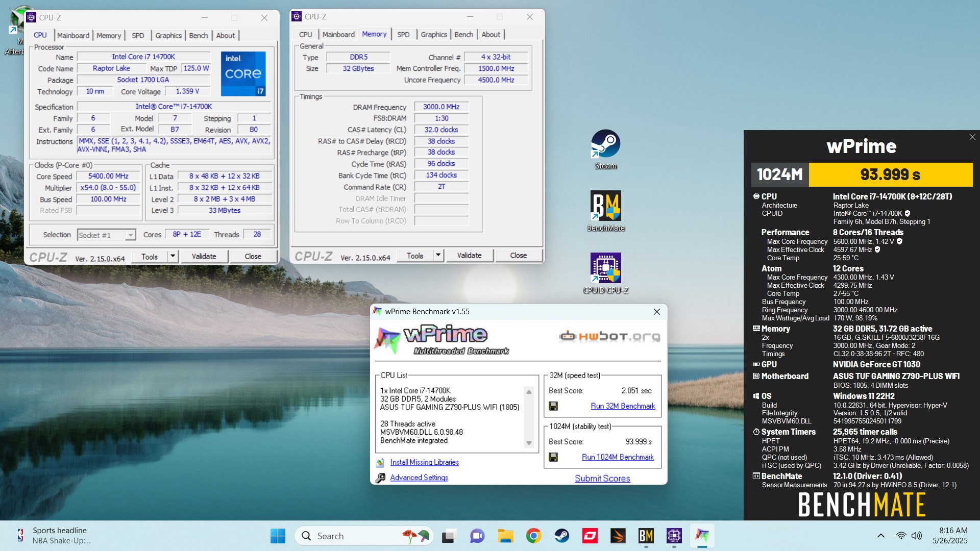This screenshot has width=980, height=551.
Task: Open Memory tab in left CPU-Z window
Action: 109,35
